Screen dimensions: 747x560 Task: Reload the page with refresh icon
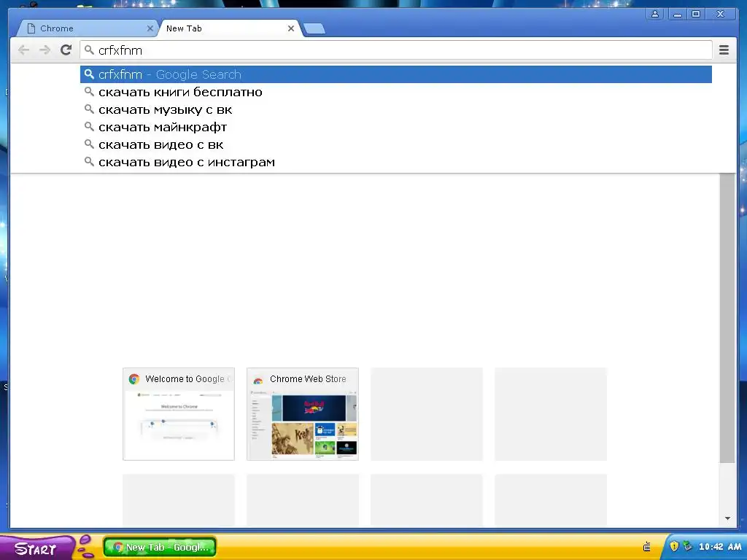66,50
